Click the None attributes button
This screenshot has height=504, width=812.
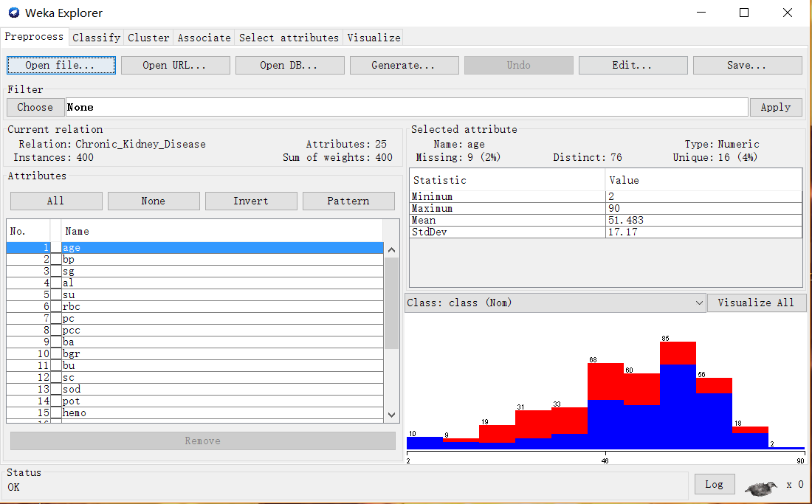(154, 201)
